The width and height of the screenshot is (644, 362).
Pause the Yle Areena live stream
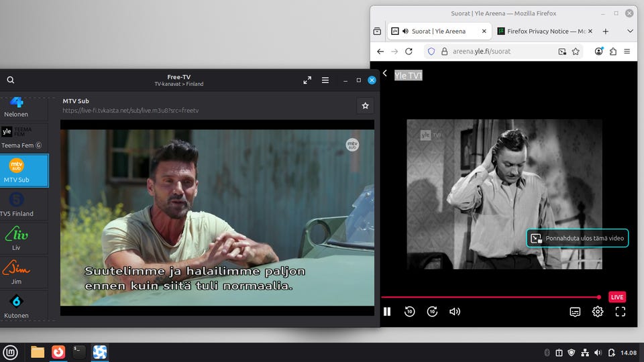pos(387,312)
